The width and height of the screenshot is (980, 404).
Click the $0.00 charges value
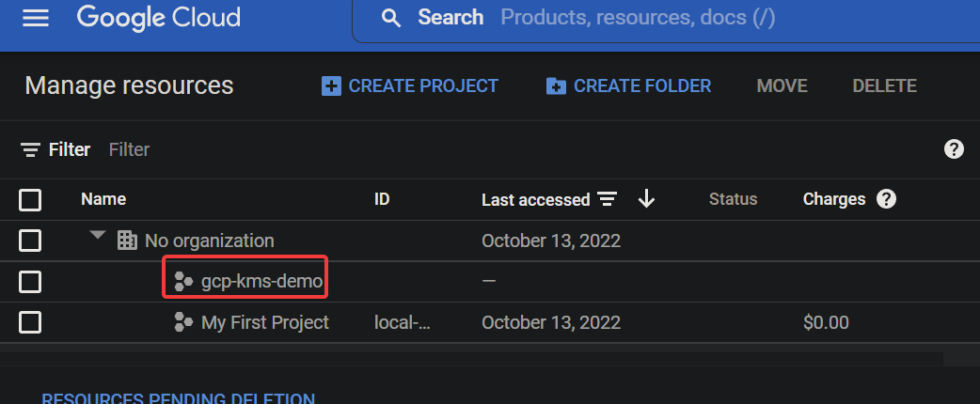coord(827,322)
